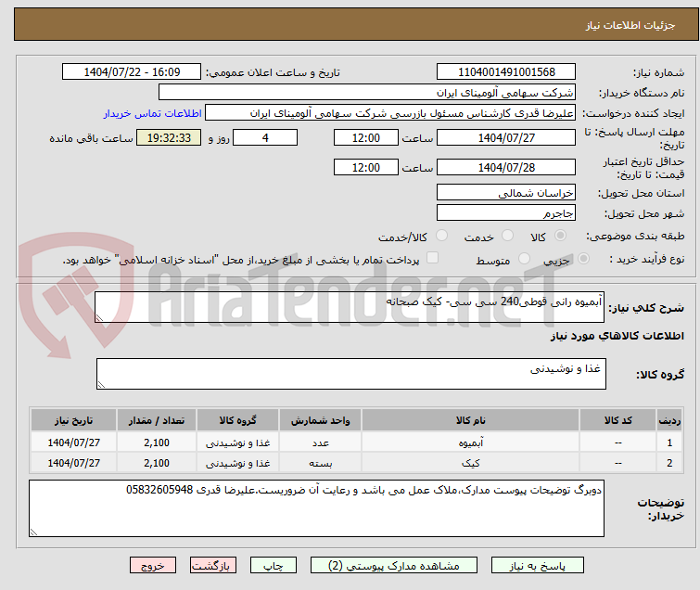Click the 'بسته' unit cell

point(320,463)
